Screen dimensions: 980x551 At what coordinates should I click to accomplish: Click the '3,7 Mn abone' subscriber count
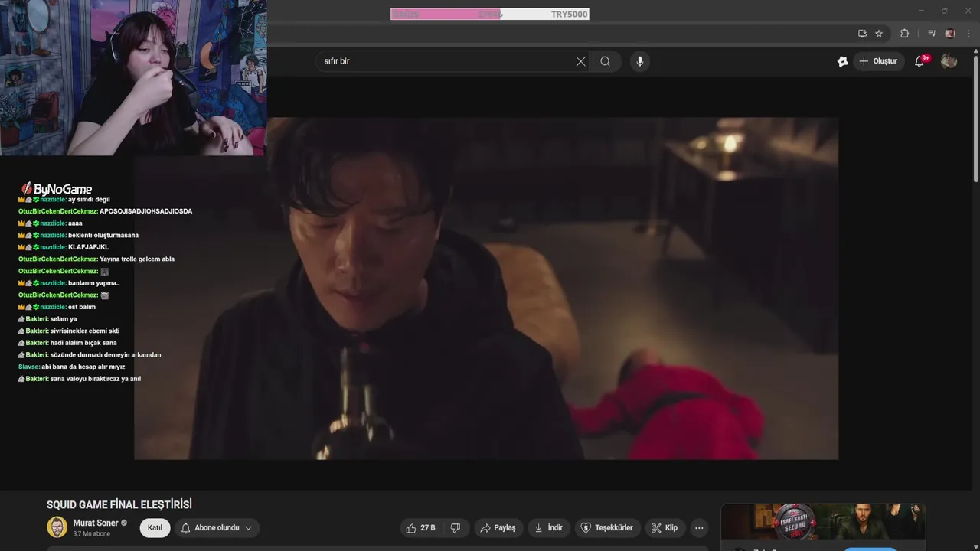coord(92,534)
